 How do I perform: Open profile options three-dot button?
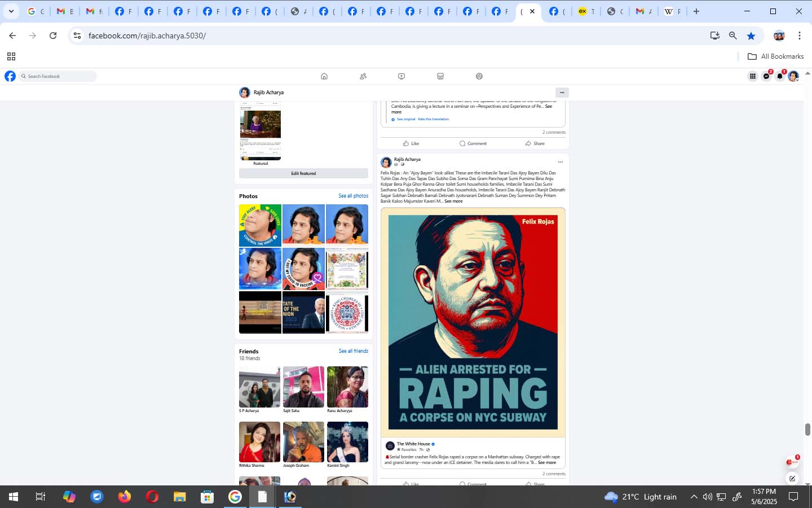[562, 92]
